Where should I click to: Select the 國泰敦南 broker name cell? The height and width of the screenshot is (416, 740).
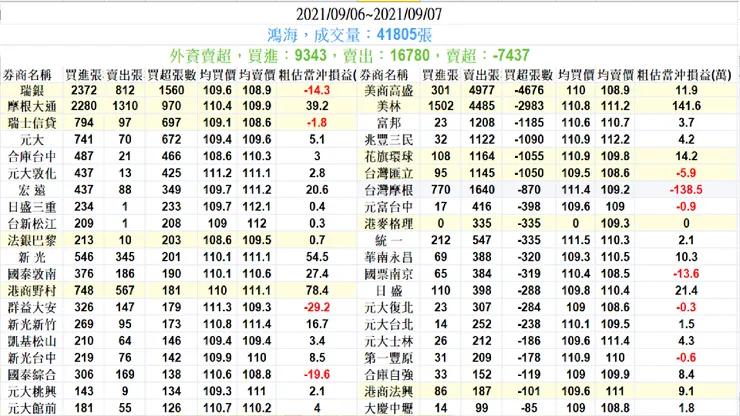[32, 274]
